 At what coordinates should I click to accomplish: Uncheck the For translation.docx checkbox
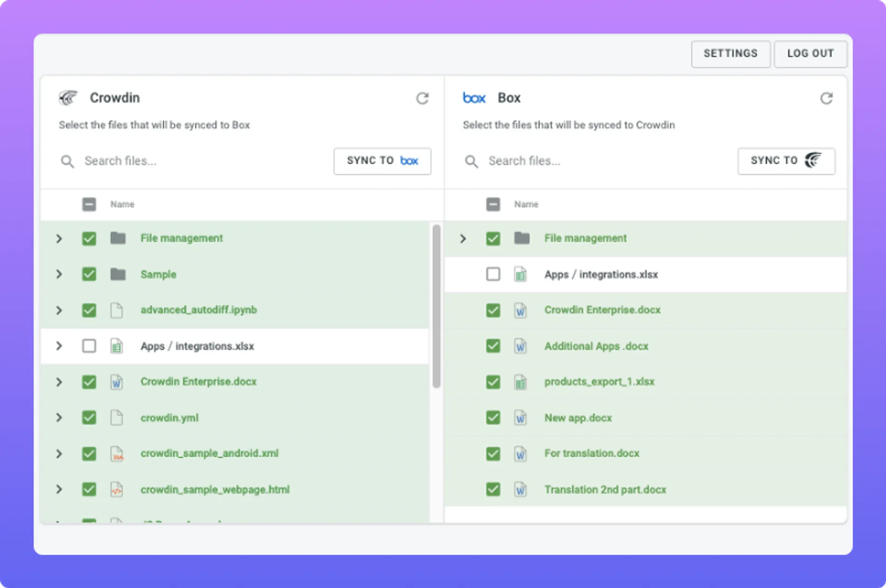493,454
